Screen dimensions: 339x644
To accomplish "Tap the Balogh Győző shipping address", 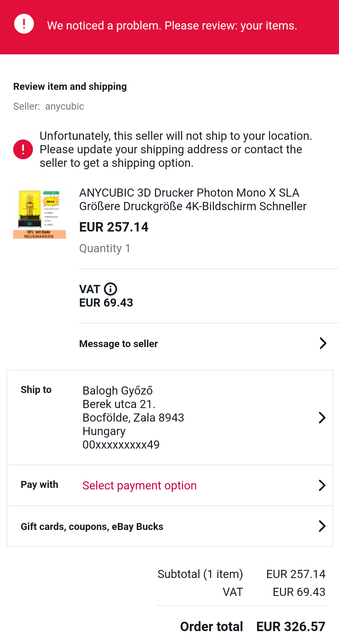I will click(133, 418).
